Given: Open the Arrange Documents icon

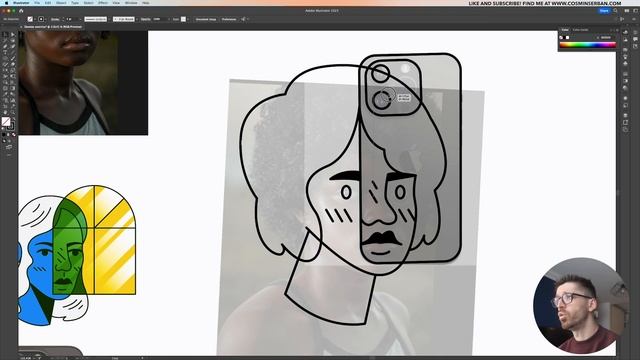Looking at the screenshot, I should click(627, 11).
